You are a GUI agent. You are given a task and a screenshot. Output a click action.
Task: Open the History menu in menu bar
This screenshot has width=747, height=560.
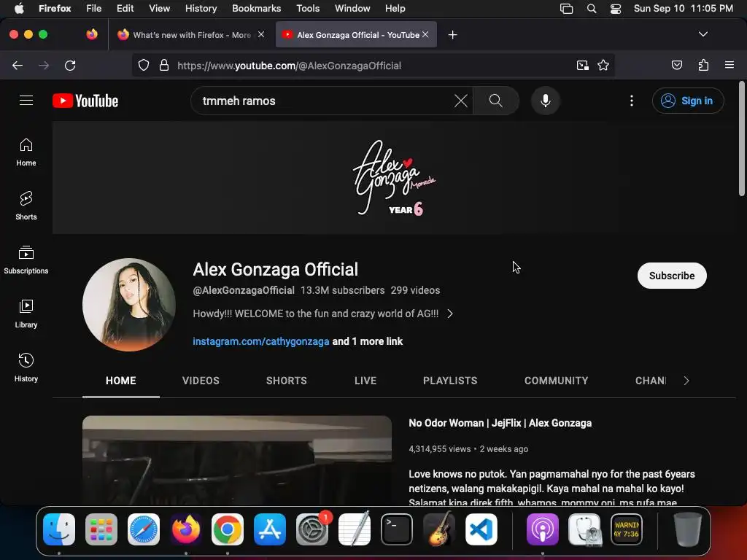[x=201, y=8]
